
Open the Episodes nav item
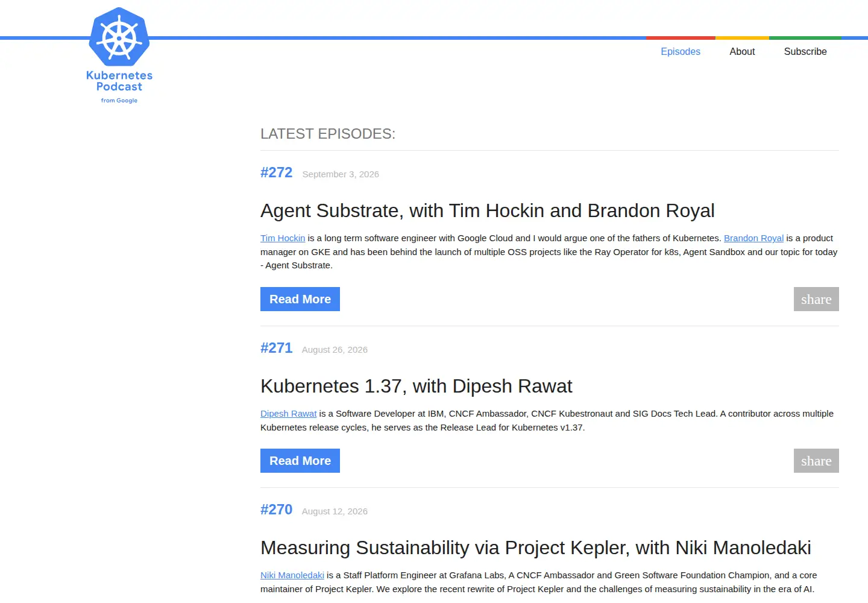pyautogui.click(x=681, y=52)
